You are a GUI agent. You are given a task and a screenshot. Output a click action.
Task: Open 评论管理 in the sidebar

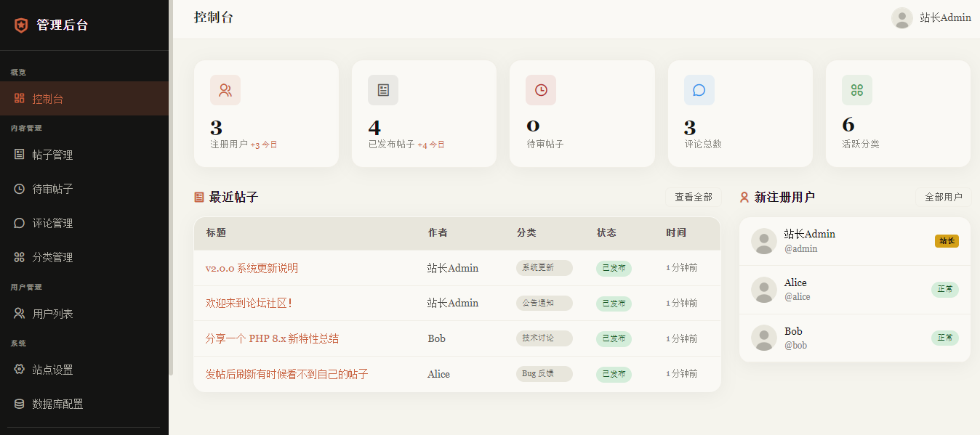[84, 222]
